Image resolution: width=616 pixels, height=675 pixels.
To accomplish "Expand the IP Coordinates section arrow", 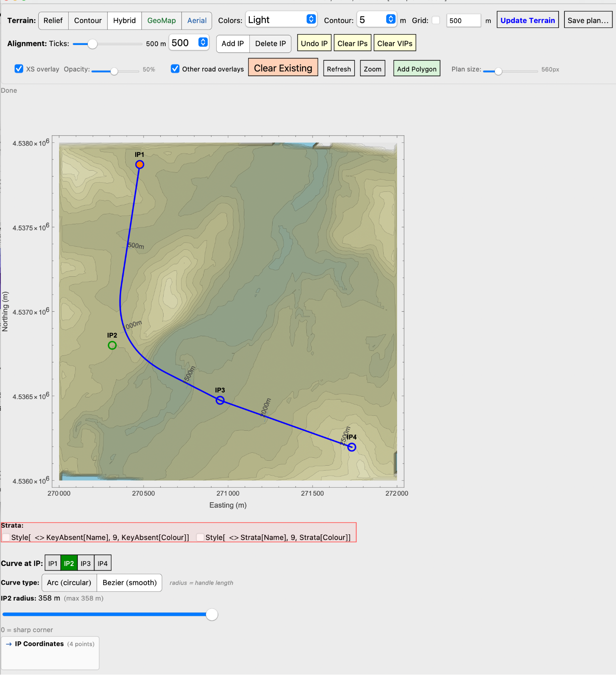I will coord(9,644).
